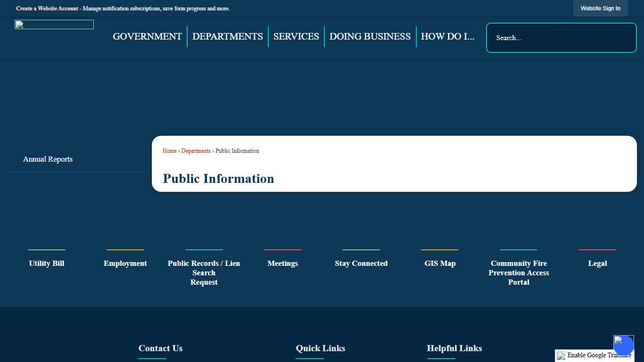Open the Create a Website Account link
The width and height of the screenshot is (644, 362).
coord(47,8)
